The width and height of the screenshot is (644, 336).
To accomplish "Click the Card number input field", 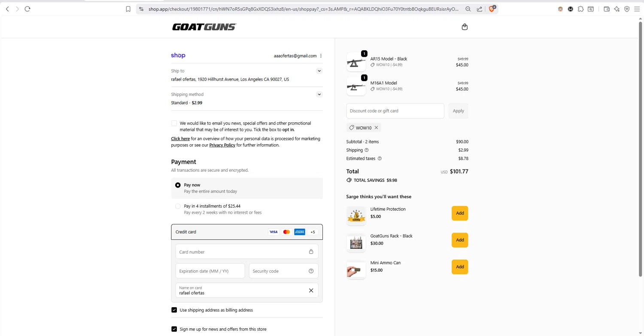I will coord(243,252).
